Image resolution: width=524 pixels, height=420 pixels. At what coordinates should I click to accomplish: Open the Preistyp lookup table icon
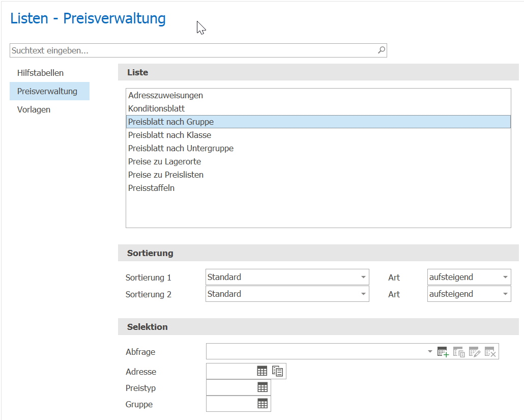[263, 387]
